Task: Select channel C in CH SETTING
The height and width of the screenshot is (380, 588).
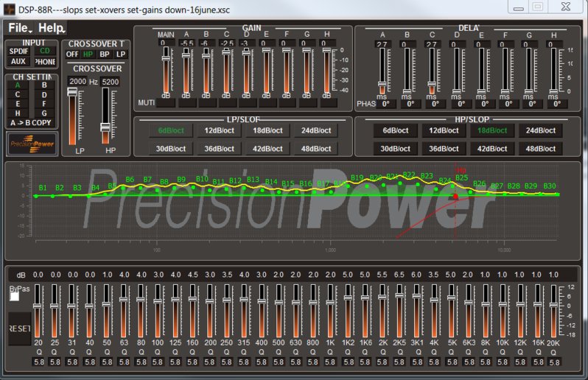Action: click(x=18, y=94)
